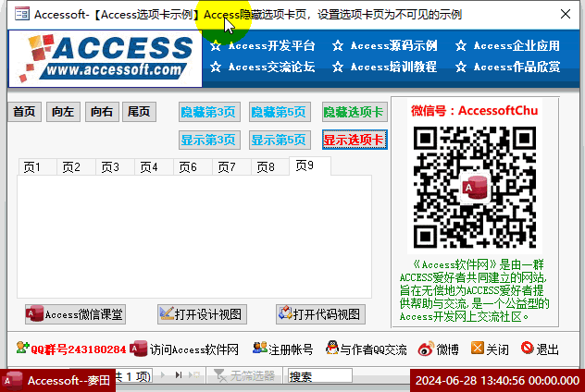Image resolution: width=585 pixels, height=392 pixels.
Task: Click the last record navigation arrow
Action: (x=179, y=374)
